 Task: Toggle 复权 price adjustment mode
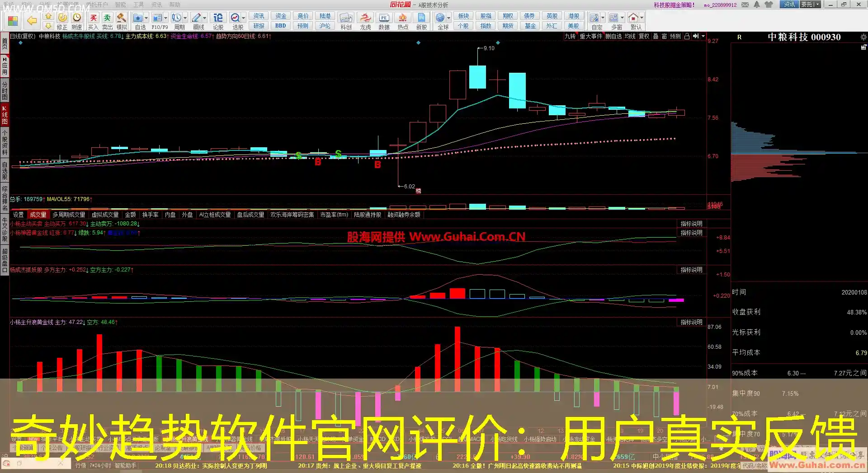(644, 36)
